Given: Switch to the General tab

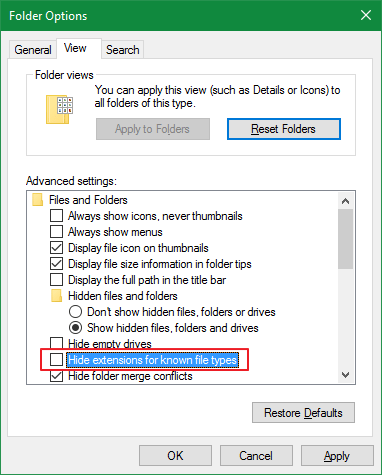Looking at the screenshot, I should (x=33, y=50).
